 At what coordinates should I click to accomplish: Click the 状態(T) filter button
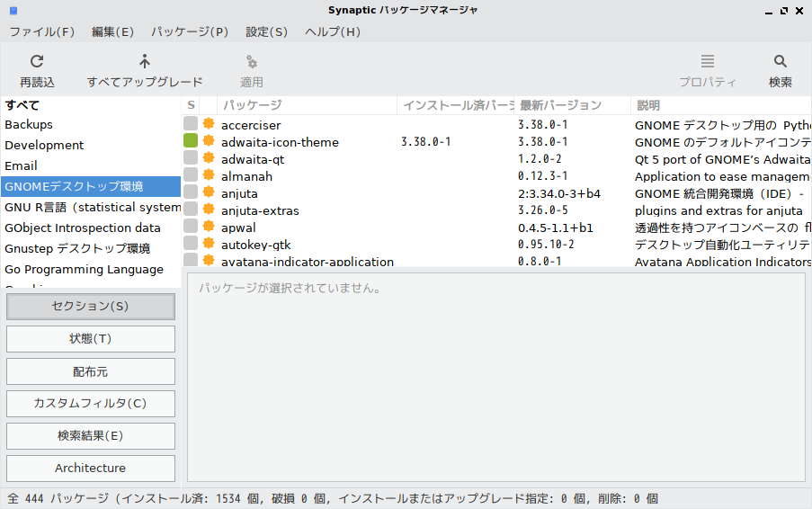pos(91,339)
